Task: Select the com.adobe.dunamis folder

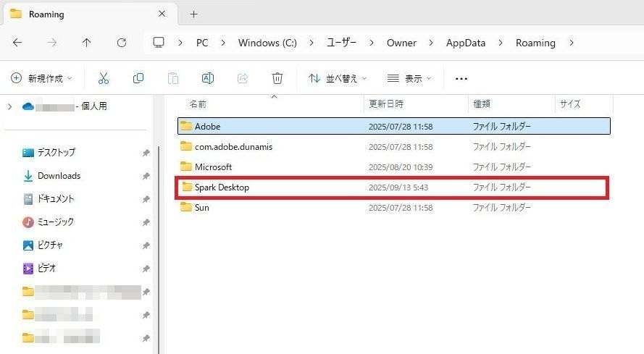Action: click(x=233, y=147)
